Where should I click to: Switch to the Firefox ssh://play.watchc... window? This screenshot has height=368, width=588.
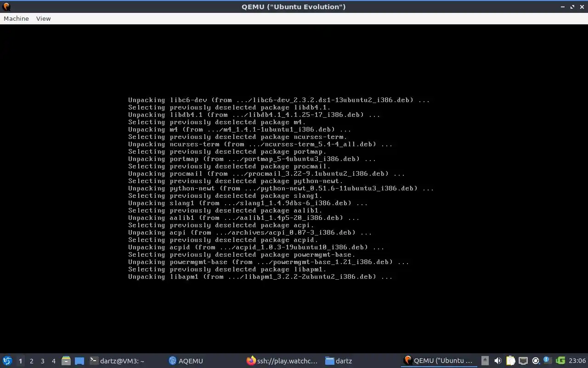(282, 361)
